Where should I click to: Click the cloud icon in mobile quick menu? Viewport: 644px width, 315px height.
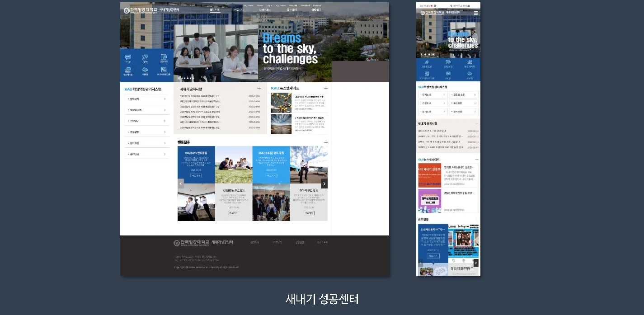tap(470, 74)
